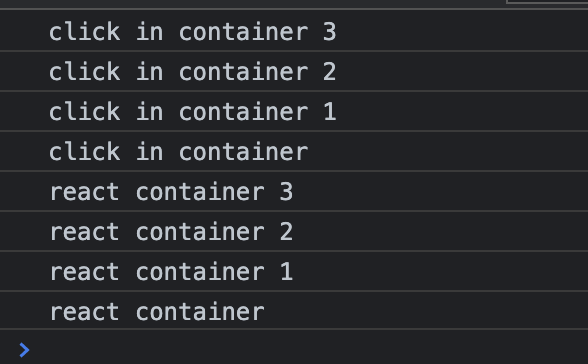Screen dimensions: 588x364
Task: Click the word 'react' in the bottom log line
Action: click(x=84, y=312)
